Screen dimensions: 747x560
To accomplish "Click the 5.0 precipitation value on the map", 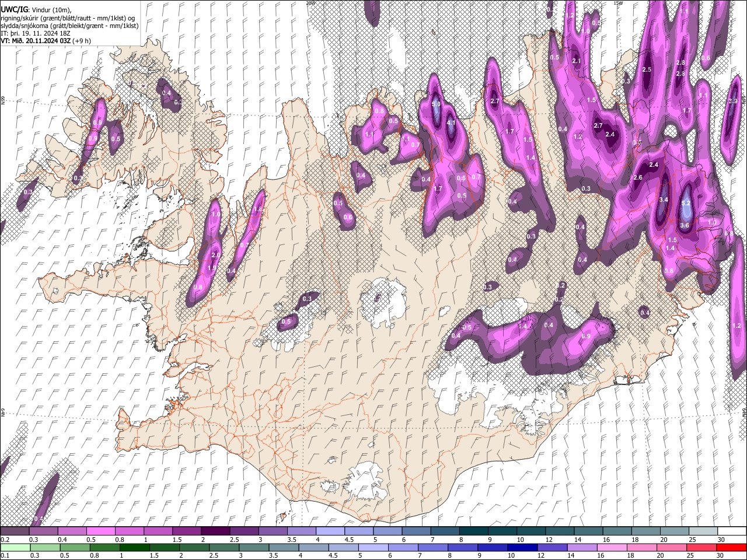I will tap(436, 104).
